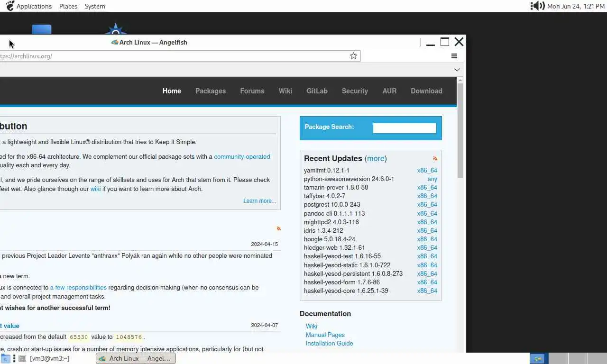Open Angelfish hamburger menu
The width and height of the screenshot is (607, 364).
[x=454, y=56]
